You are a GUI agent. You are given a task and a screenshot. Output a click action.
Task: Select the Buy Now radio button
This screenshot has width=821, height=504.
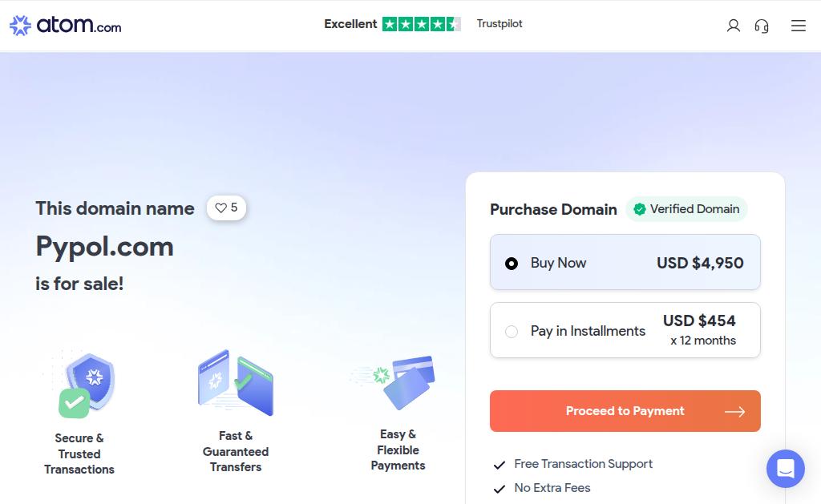(x=512, y=263)
